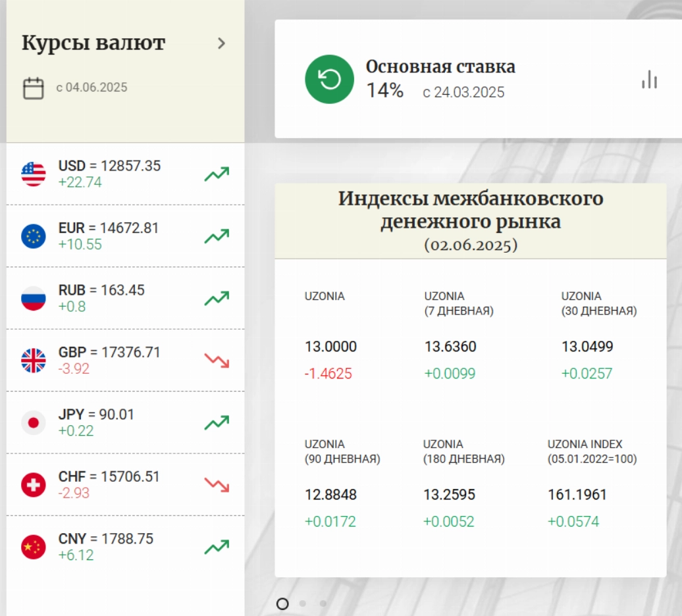Click the UZONIA change '-1.4625'
The image size is (682, 616).
(328, 373)
